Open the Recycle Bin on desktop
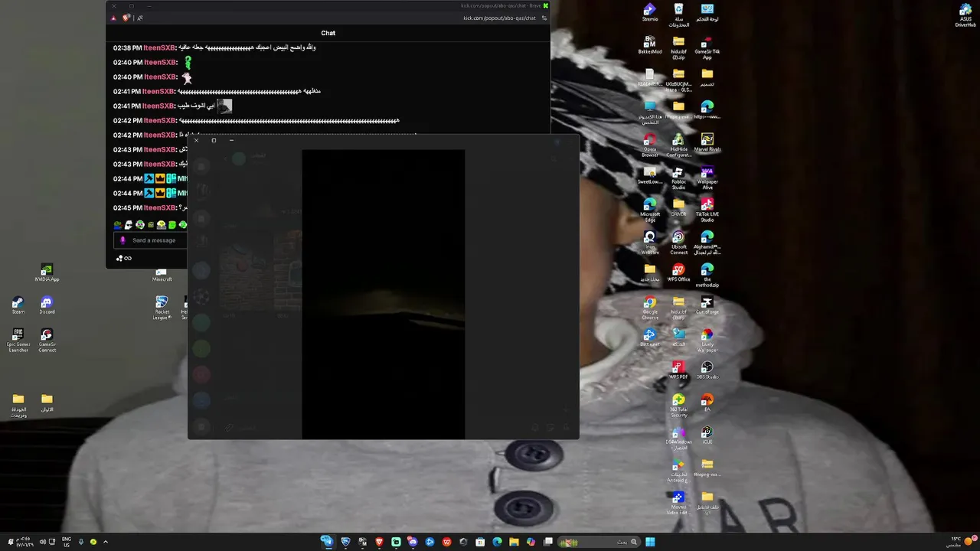Image resolution: width=980 pixels, height=551 pixels. coord(678,15)
